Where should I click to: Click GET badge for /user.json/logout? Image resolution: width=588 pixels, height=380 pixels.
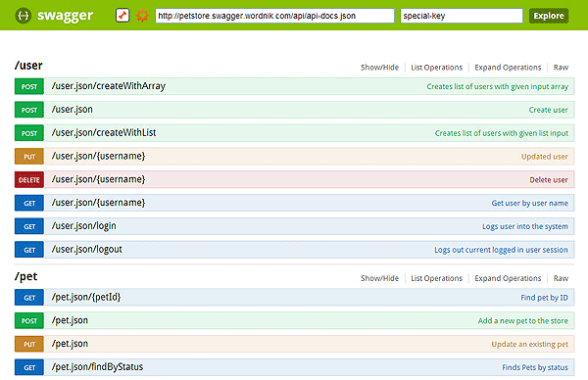click(29, 250)
